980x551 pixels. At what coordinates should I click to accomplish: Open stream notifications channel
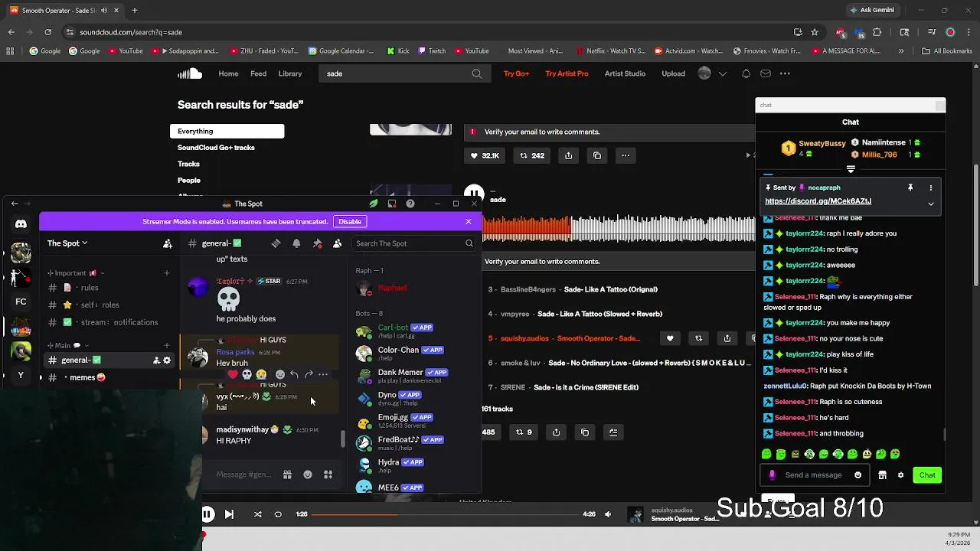pos(108,322)
